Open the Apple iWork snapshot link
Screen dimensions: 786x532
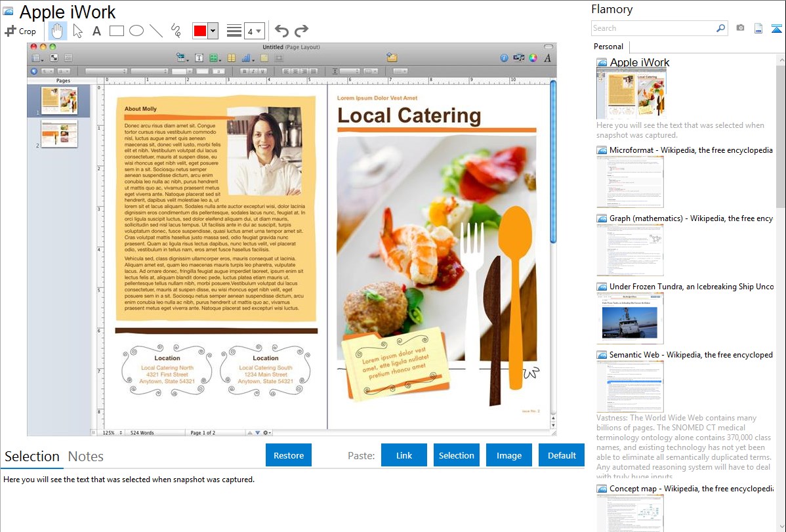640,63
